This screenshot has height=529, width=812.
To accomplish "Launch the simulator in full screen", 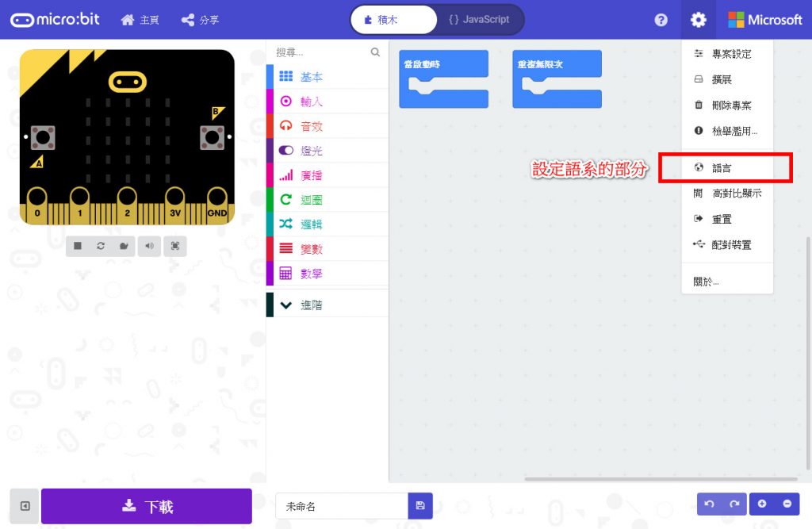I will click(x=174, y=246).
